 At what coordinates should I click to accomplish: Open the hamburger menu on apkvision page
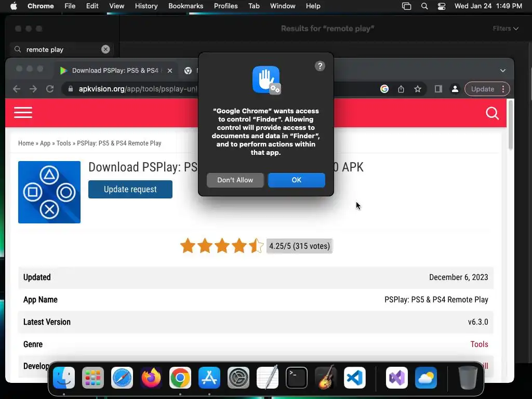(x=23, y=112)
